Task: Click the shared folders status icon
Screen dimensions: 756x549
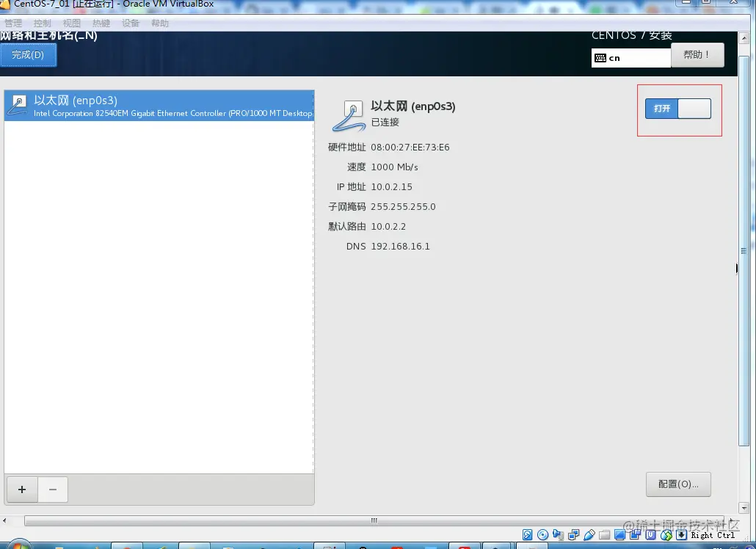Action: [x=605, y=534]
